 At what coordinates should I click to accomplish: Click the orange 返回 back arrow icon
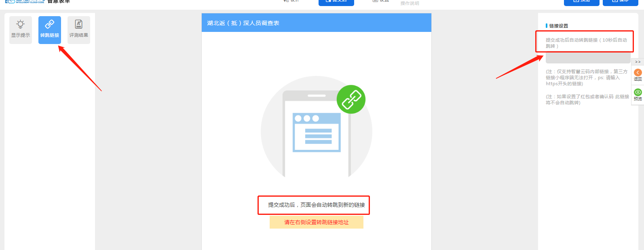tap(638, 73)
